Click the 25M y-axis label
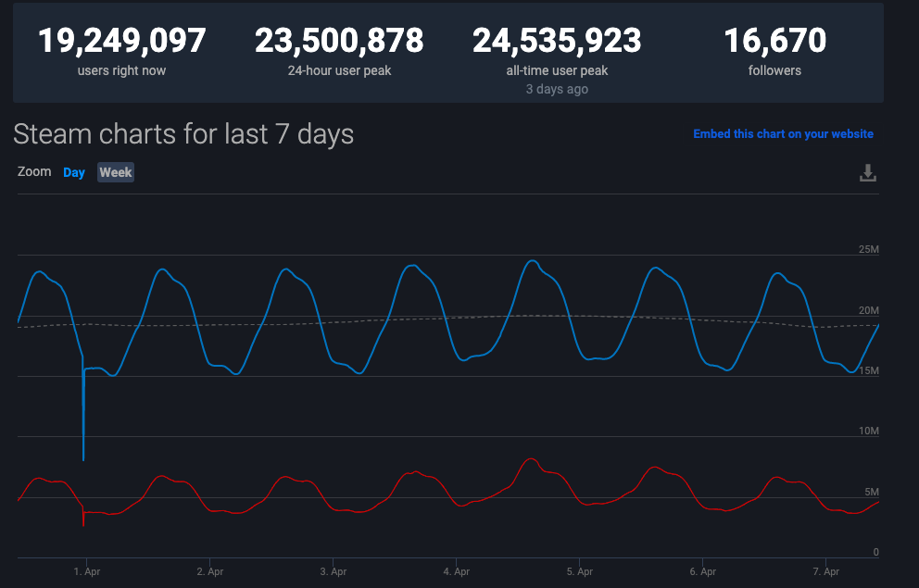 [x=869, y=249]
